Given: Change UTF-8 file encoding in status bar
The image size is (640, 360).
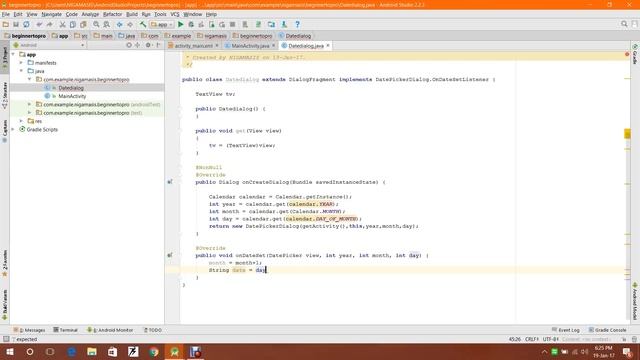Looking at the screenshot, I should click(x=550, y=339).
